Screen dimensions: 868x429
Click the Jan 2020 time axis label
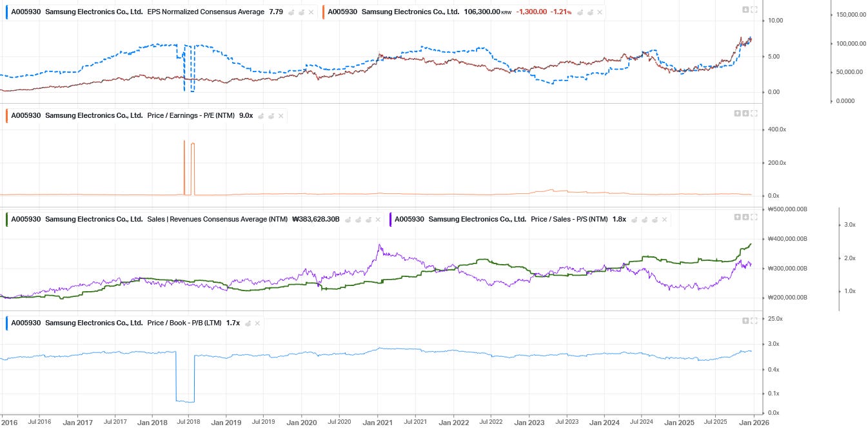coord(302,423)
